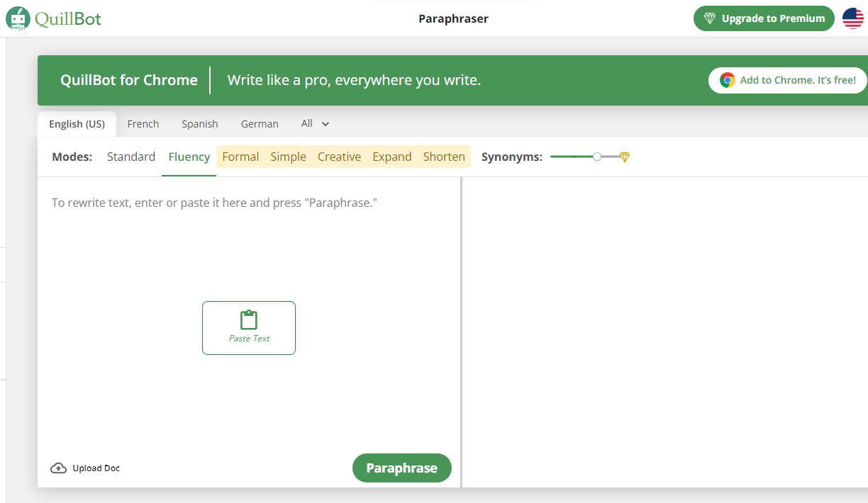Click the premium diamond at slider end
This screenshot has width=868, height=503.
click(625, 157)
